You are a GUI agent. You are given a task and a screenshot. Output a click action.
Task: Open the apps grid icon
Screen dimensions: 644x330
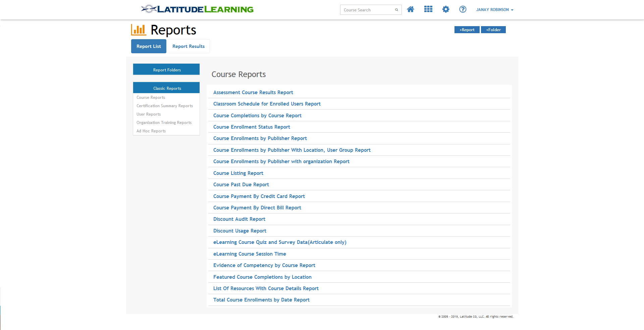point(428,9)
